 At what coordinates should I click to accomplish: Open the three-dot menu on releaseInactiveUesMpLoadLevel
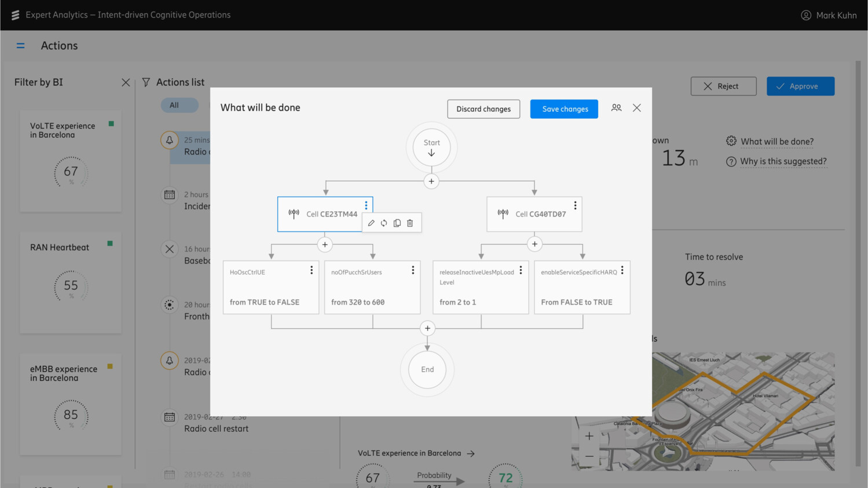(520, 270)
